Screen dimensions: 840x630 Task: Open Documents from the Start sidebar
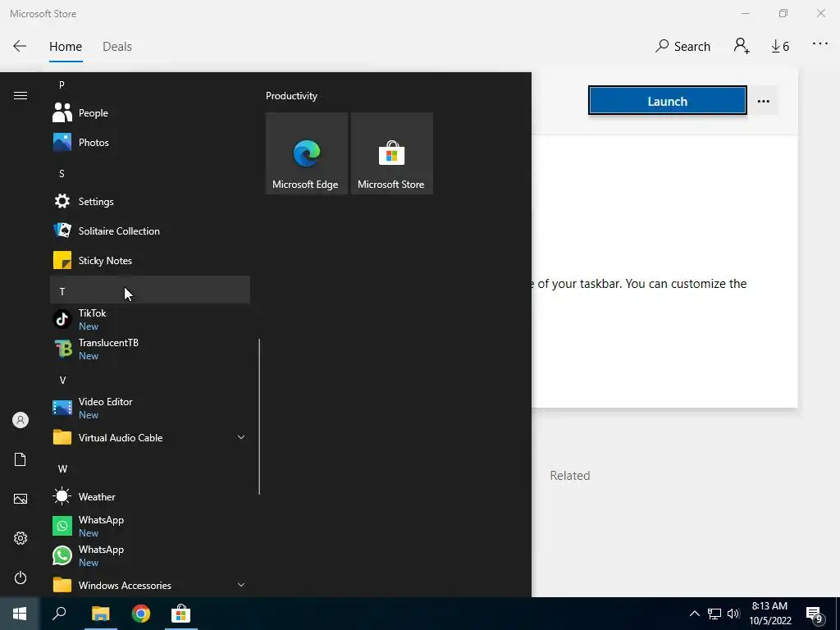[21, 459]
